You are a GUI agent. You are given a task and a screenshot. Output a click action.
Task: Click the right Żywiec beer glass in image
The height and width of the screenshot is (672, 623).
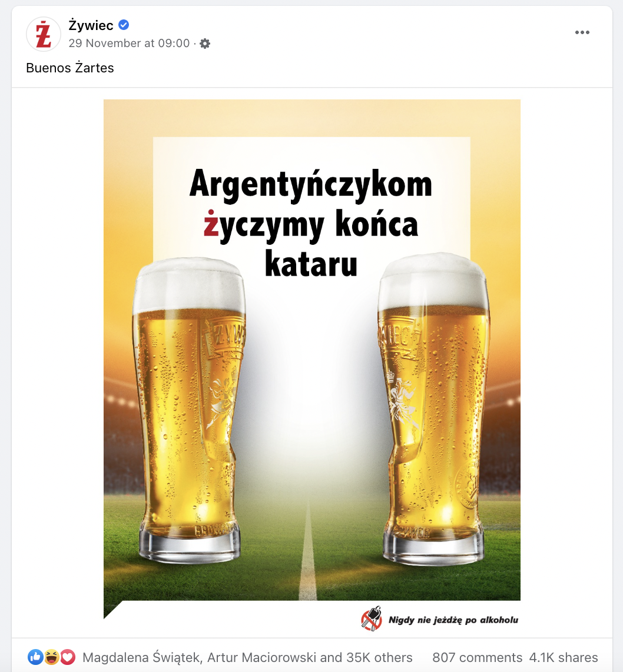[x=433, y=410]
